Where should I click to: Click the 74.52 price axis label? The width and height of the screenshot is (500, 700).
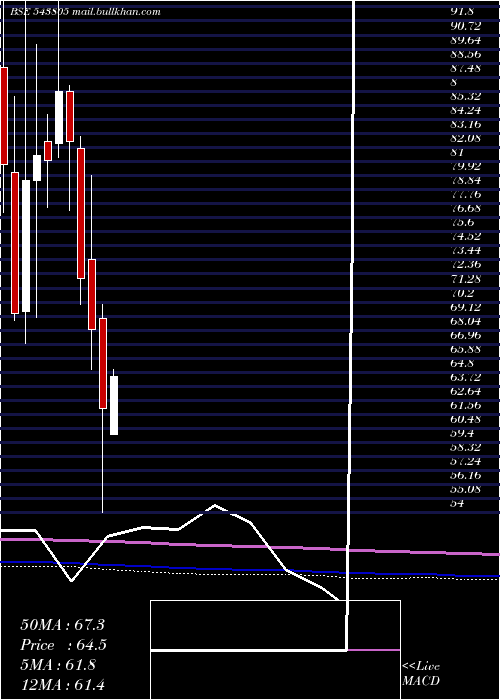click(x=465, y=237)
